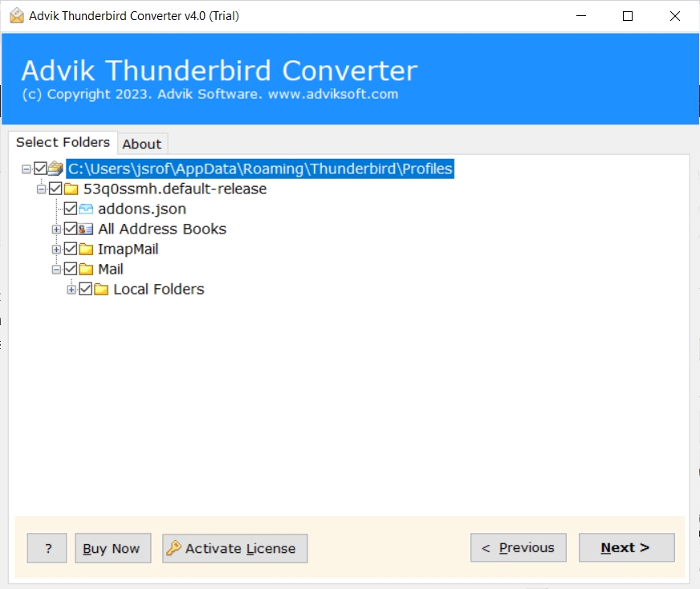This screenshot has width=700, height=589.
Task: Click the Next button
Action: [x=626, y=547]
